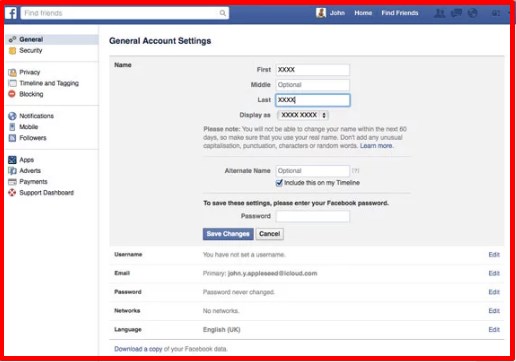Follow the Learn more link
This screenshot has height=362, width=516.
coord(376,146)
